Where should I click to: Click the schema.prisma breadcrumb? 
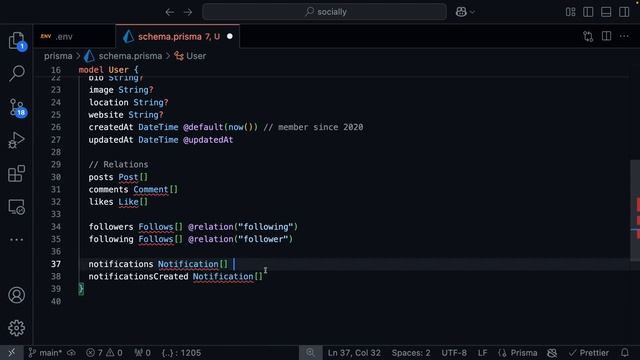(130, 56)
